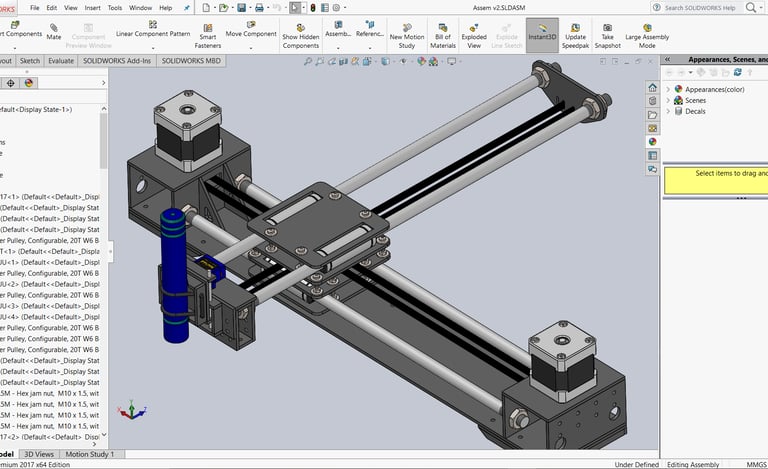The image size is (768, 469).
Task: Switch to SOLIDWORKS Add-Ins tab
Action: [117, 61]
